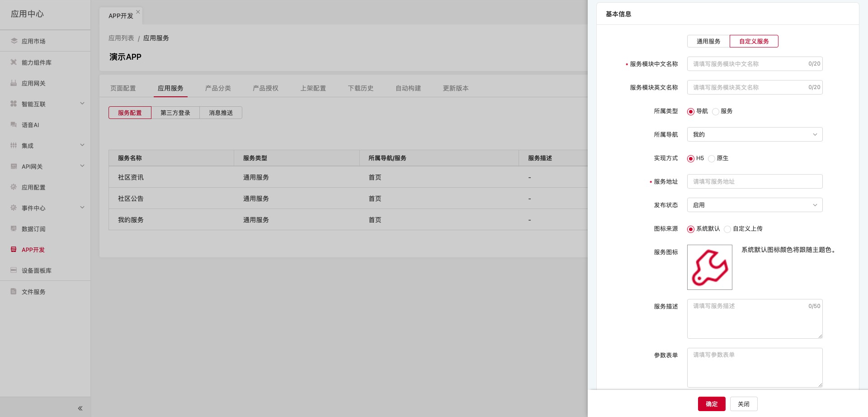Viewport: 868px width, 417px height.
Task: Click the 语音AI sidebar icon
Action: [14, 125]
